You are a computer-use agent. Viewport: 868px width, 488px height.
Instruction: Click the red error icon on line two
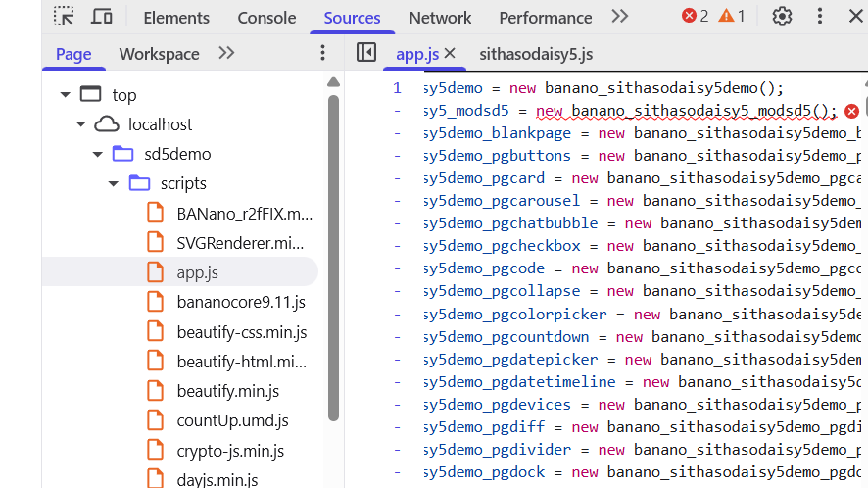pyautogui.click(x=851, y=112)
